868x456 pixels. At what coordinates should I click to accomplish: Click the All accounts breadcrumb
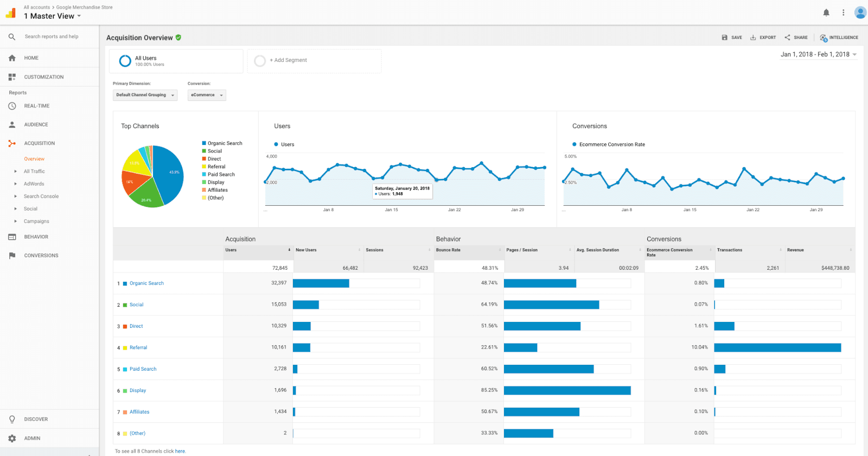[x=37, y=8]
